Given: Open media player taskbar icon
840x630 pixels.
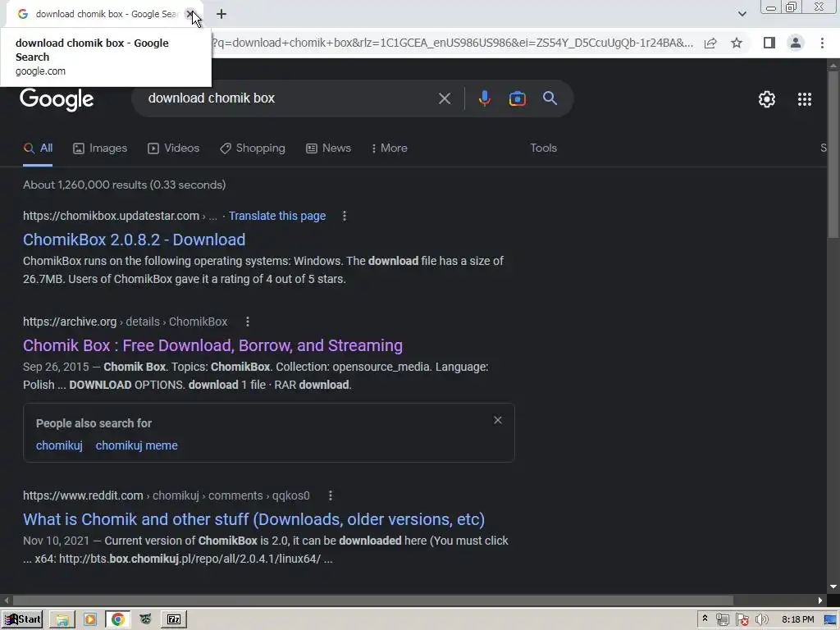Looking at the screenshot, I should (90, 620).
